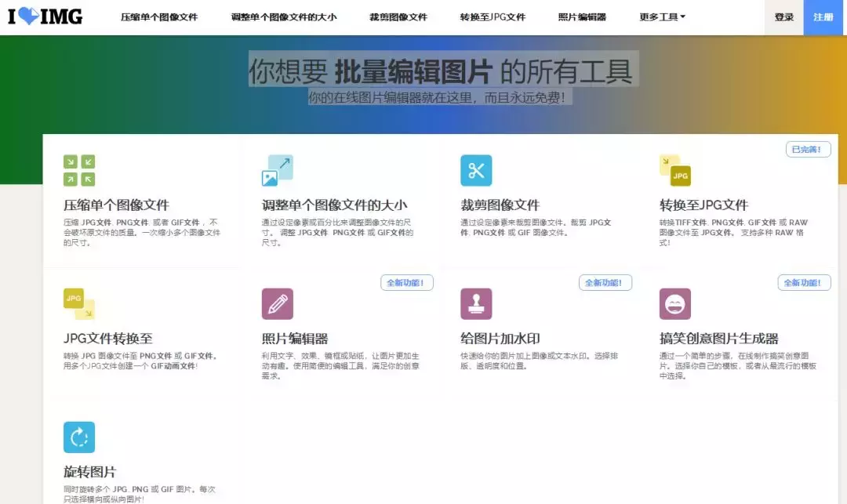Open nav menu item 转换至JPG文件
This screenshot has width=847, height=504.
click(493, 17)
